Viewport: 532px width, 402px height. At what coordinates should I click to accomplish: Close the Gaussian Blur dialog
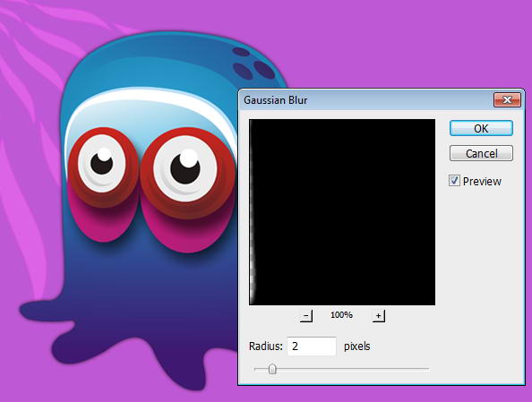(x=507, y=99)
